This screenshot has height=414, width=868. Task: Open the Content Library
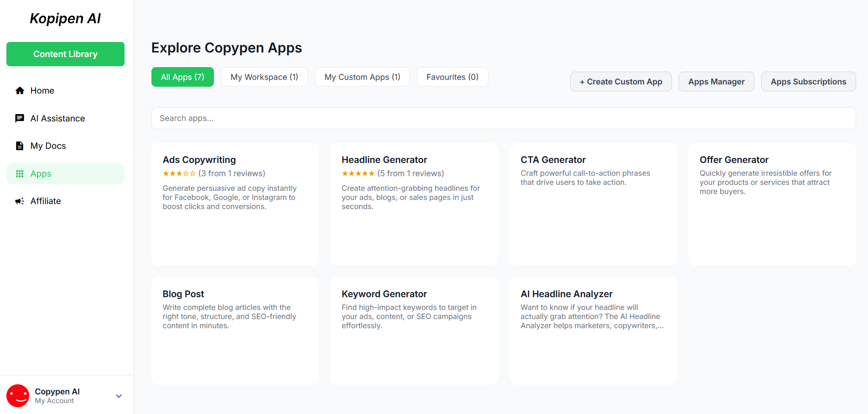[65, 54]
